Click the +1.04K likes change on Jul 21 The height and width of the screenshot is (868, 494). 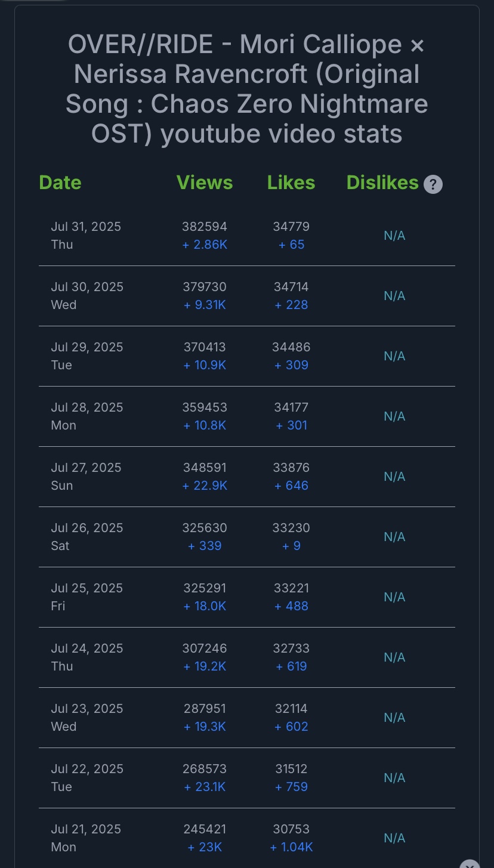[291, 847]
